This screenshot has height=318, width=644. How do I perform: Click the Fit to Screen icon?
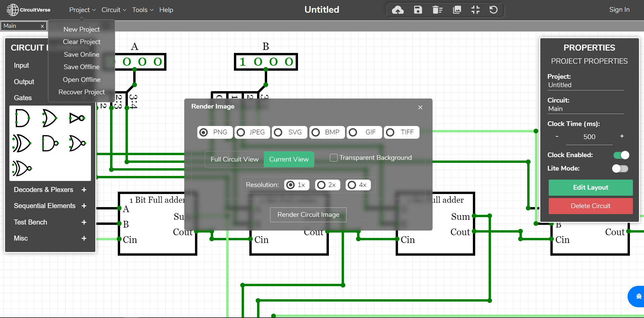point(475,10)
